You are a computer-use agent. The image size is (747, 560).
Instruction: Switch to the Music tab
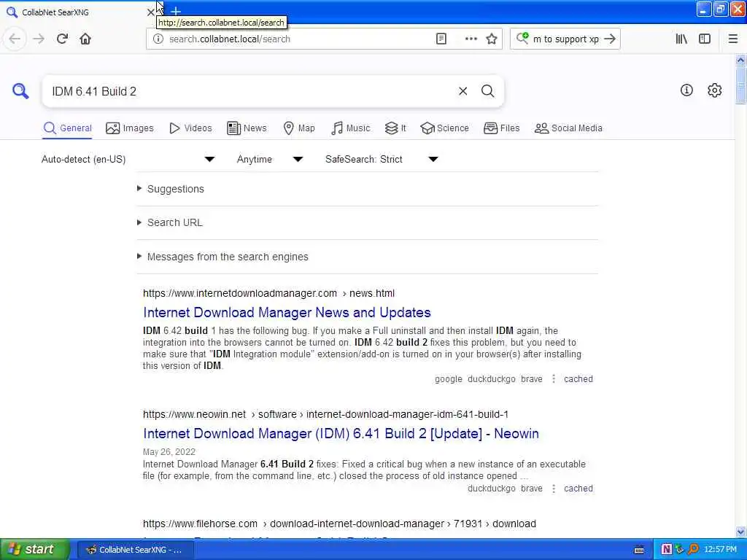pos(351,128)
